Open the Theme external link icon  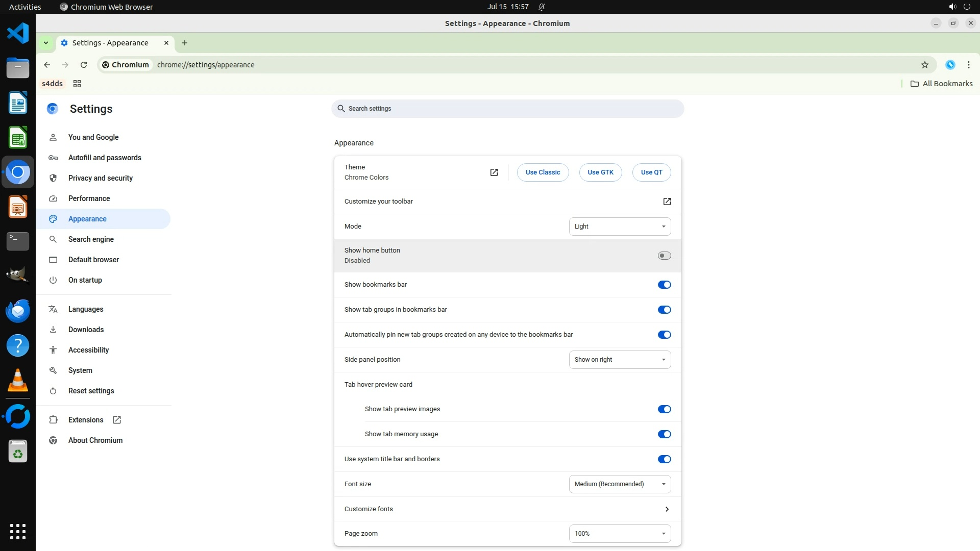pos(494,172)
